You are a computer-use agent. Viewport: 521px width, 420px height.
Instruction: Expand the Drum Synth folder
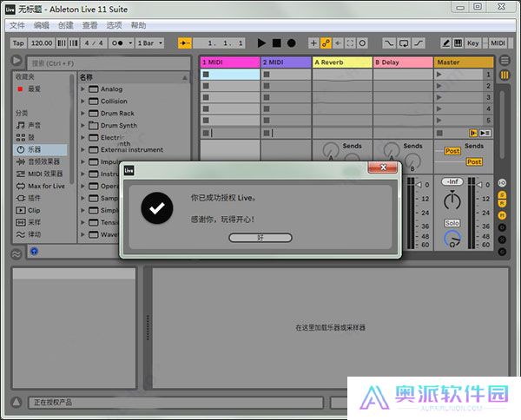[82, 125]
